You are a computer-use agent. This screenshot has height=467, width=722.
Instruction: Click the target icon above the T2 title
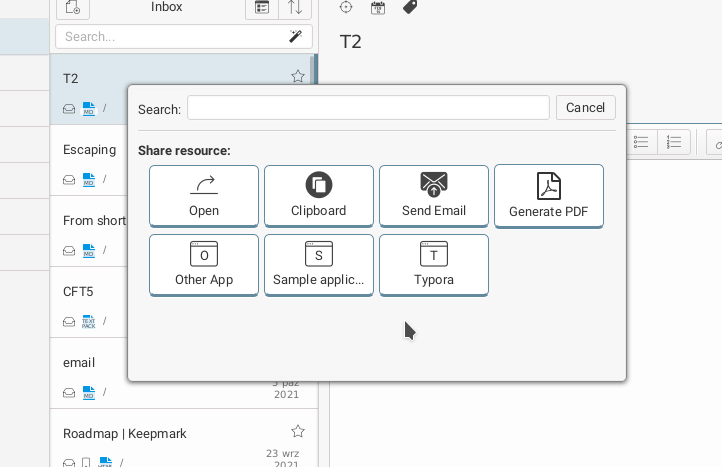[x=346, y=7]
